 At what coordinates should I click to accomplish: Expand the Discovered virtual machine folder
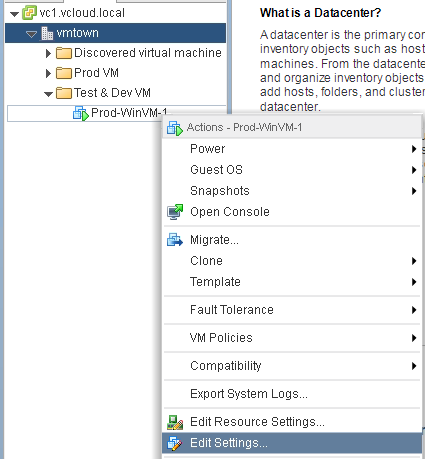point(48,53)
